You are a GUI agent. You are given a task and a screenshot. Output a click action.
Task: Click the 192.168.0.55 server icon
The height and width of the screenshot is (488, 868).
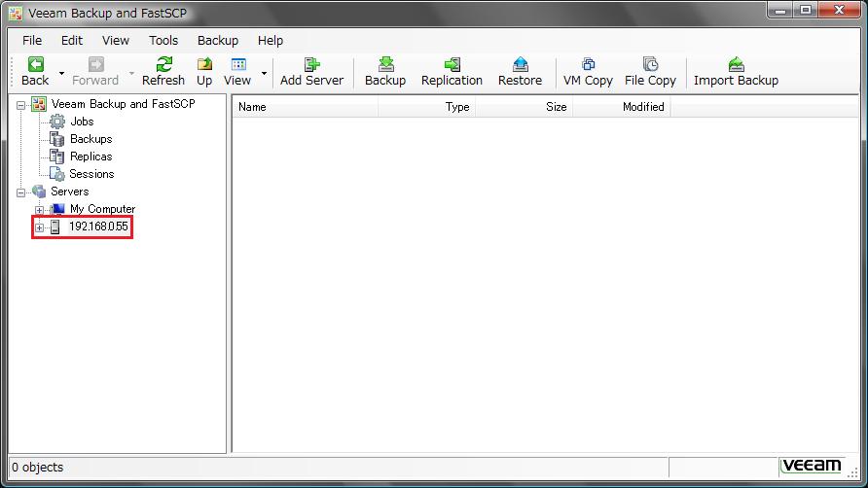[54, 227]
